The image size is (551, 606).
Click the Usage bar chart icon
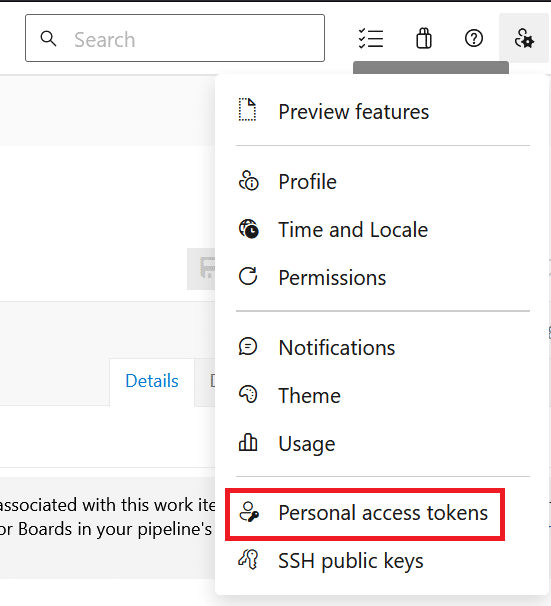click(x=248, y=442)
